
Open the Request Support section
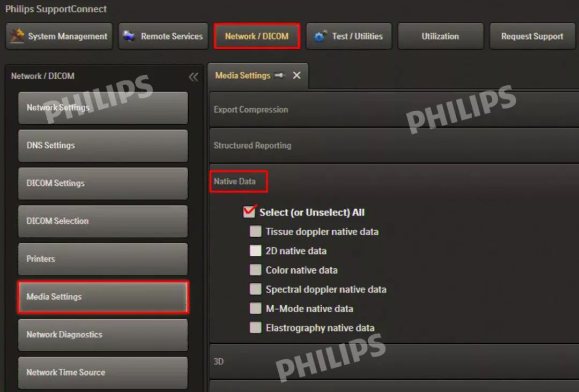pyautogui.click(x=532, y=36)
